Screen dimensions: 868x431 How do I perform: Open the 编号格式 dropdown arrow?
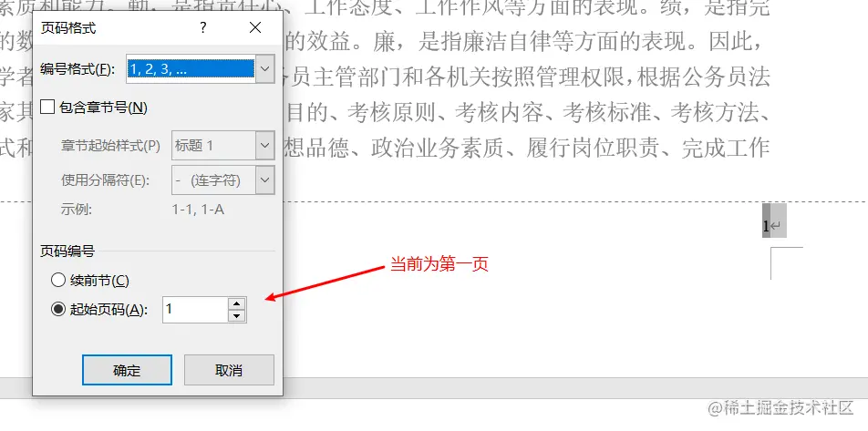(x=265, y=68)
